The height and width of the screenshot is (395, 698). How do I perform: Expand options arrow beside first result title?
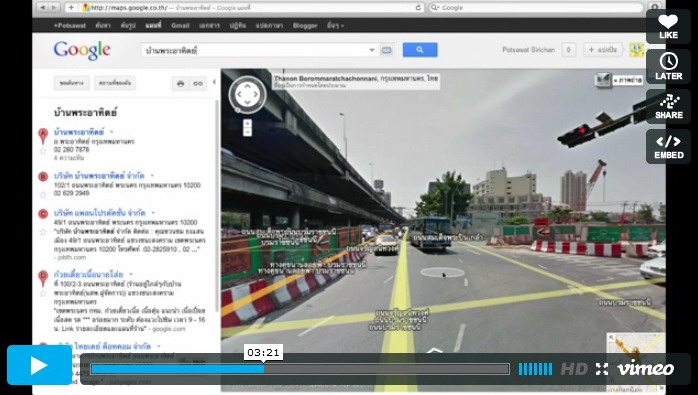(x=112, y=132)
